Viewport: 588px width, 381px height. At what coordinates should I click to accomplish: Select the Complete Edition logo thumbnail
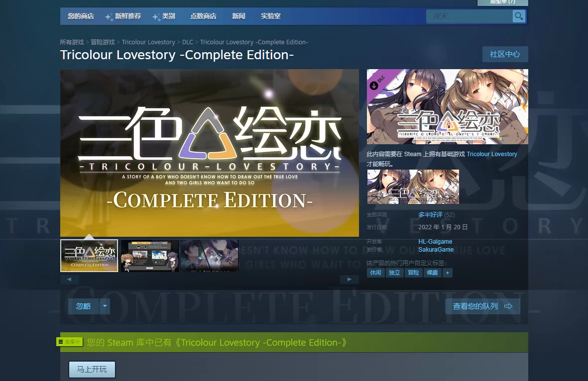(x=89, y=256)
